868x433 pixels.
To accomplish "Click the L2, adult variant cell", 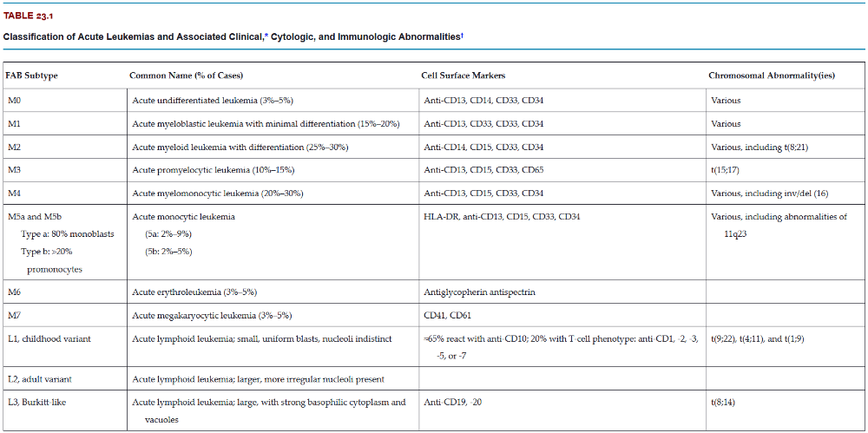I will 42,379.
